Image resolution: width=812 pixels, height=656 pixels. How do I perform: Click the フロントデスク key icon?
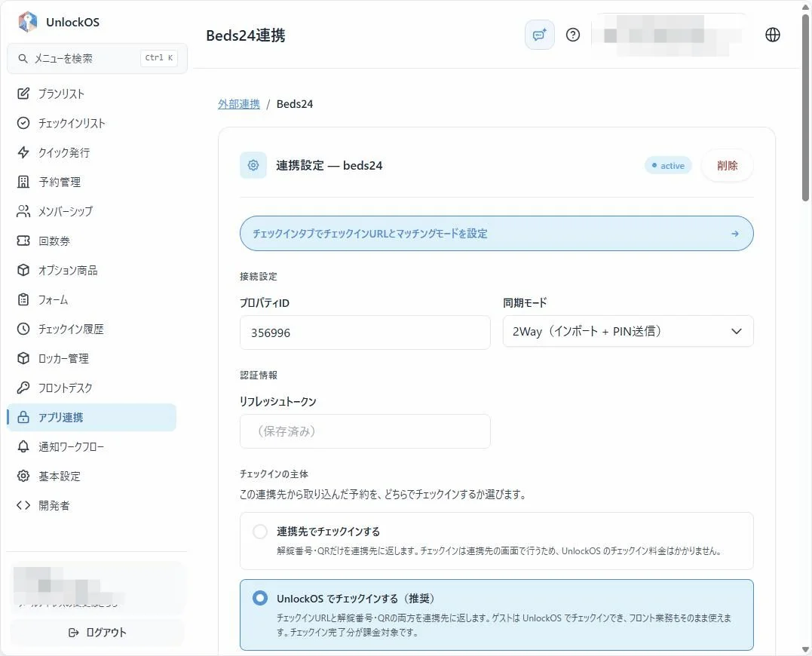click(23, 388)
